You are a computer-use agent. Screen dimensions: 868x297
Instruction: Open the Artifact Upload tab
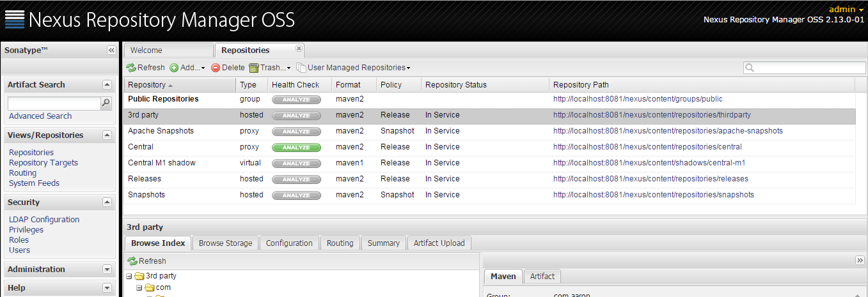click(x=439, y=243)
